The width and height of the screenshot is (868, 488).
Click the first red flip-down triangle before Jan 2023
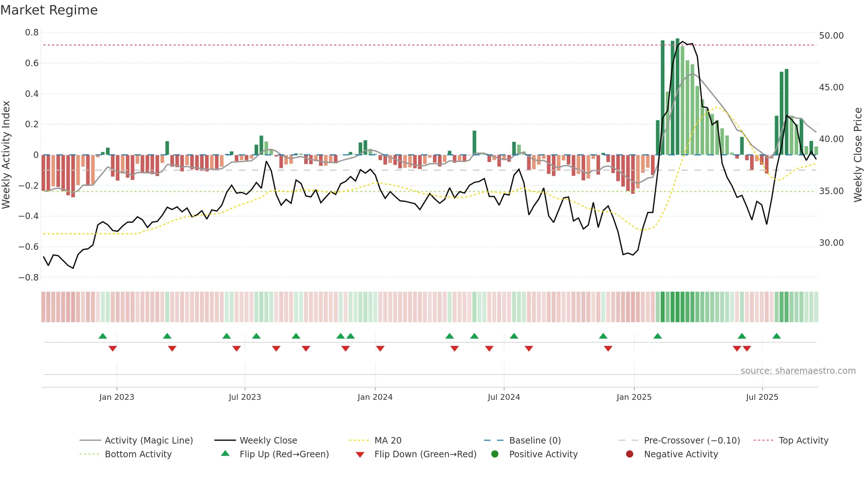(x=112, y=348)
